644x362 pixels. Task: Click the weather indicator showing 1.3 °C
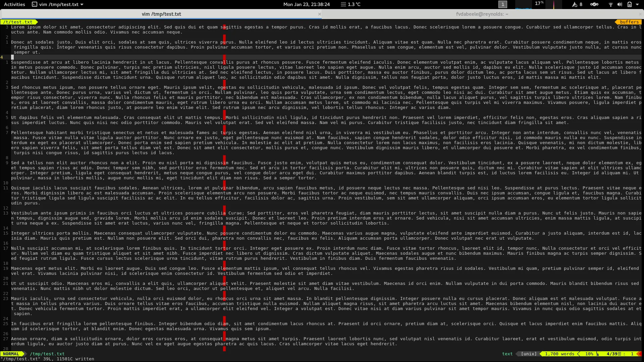tap(350, 4)
